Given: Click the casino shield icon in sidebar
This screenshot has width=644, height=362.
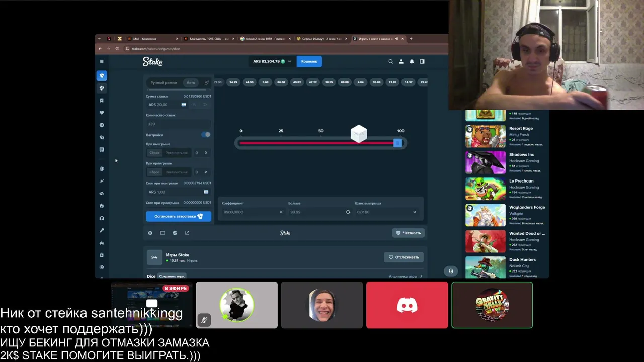Looking at the screenshot, I should click(102, 76).
